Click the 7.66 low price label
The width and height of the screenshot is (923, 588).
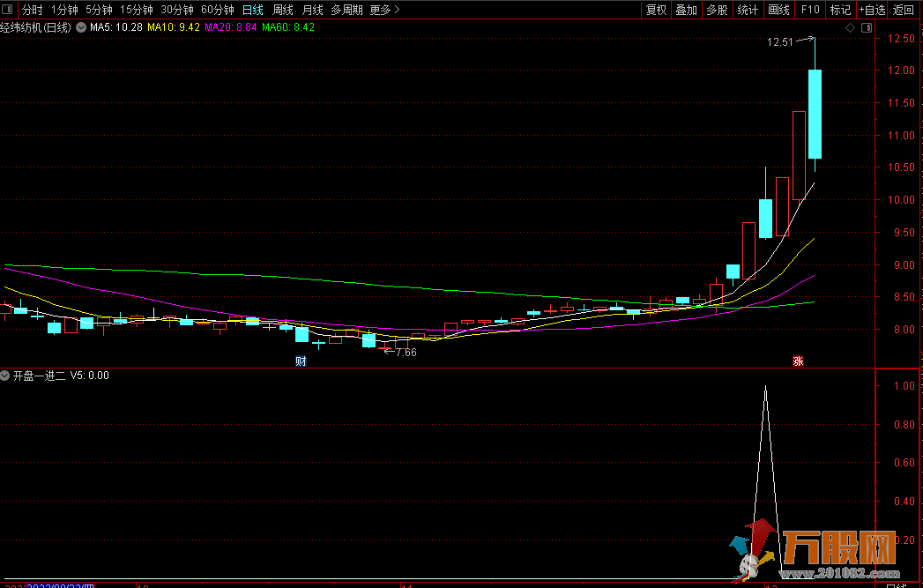coord(406,353)
